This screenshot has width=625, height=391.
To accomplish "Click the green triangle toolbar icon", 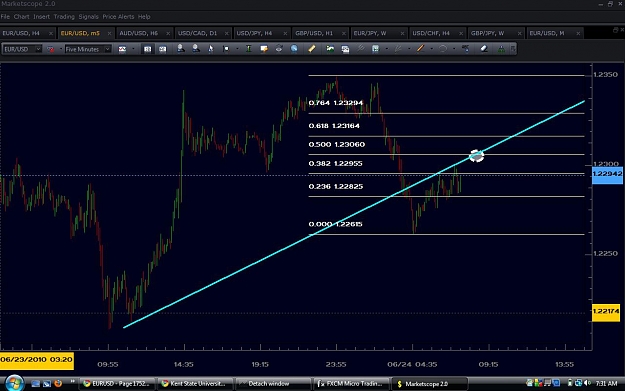I will [x=501, y=49].
